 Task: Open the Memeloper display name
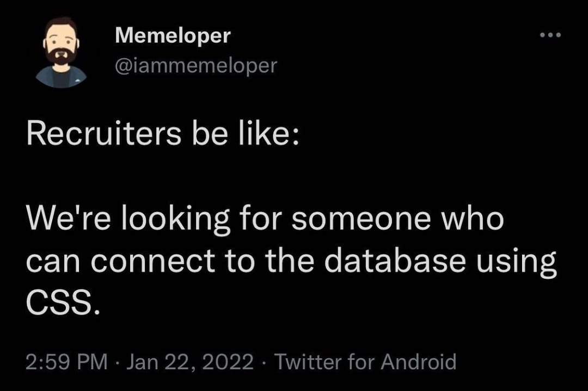173,36
